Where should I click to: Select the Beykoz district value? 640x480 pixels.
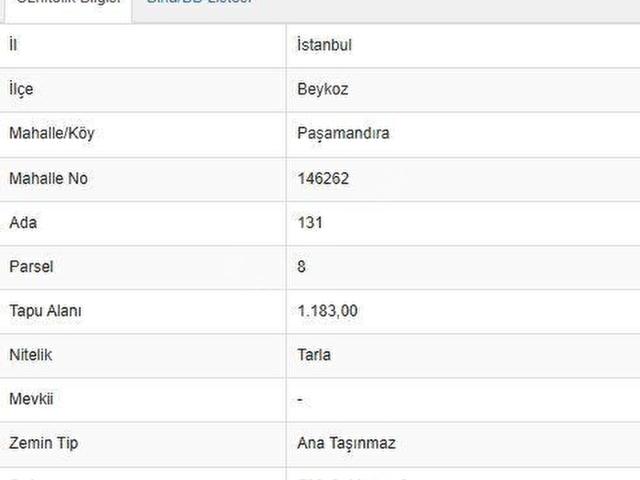pos(322,89)
